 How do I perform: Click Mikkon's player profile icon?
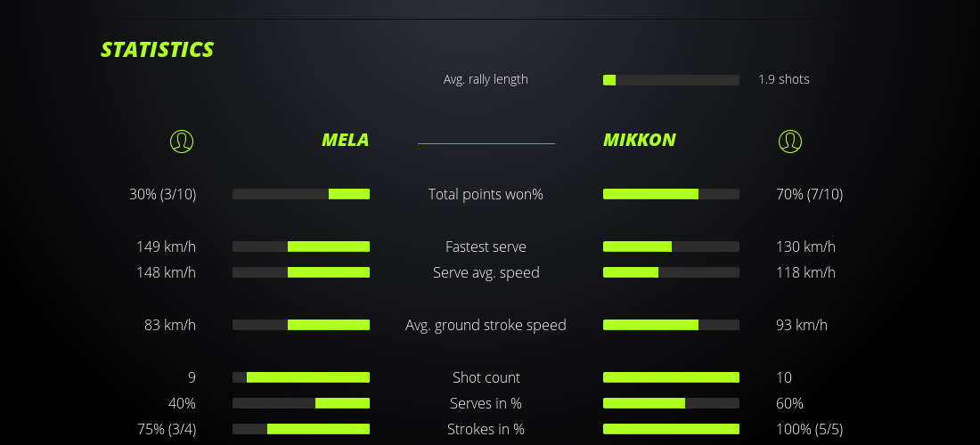(790, 141)
